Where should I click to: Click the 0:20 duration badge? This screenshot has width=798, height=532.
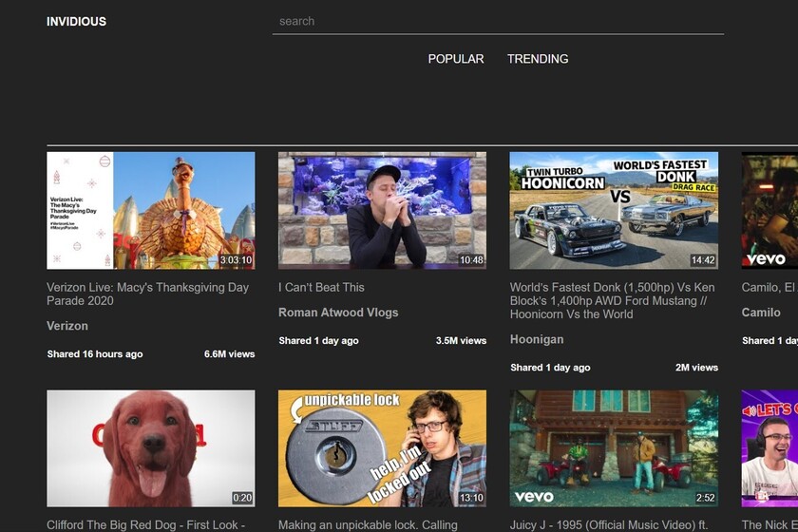pos(242,498)
